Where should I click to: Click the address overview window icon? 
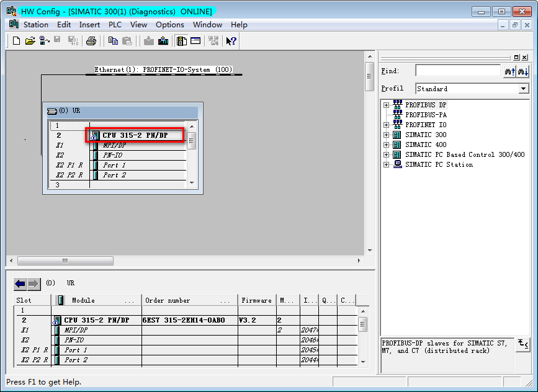tap(195, 41)
